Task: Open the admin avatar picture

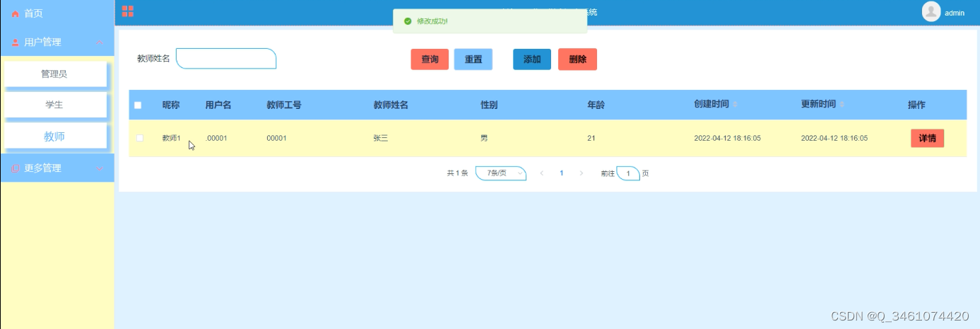Action: [931, 12]
